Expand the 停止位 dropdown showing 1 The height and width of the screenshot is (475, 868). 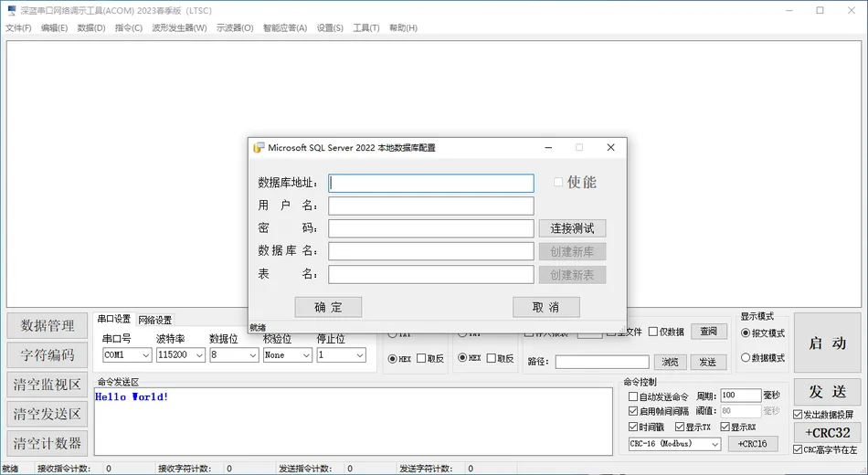coord(341,354)
